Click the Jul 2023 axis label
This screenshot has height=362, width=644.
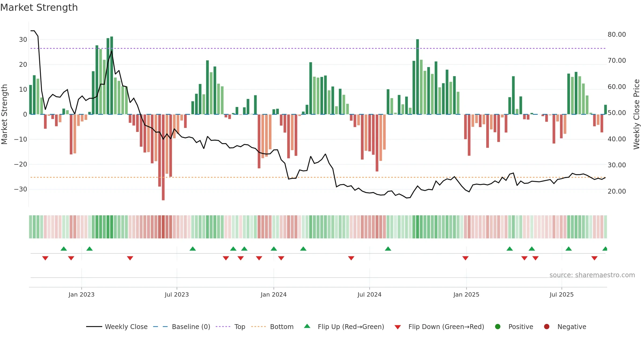tap(177, 295)
